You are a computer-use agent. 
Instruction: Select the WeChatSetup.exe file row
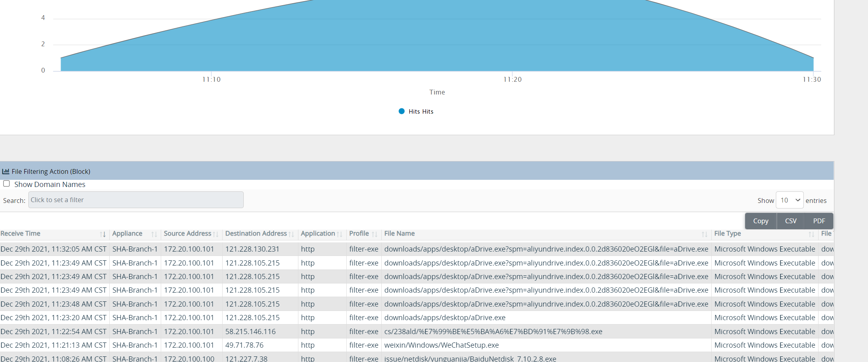point(441,345)
